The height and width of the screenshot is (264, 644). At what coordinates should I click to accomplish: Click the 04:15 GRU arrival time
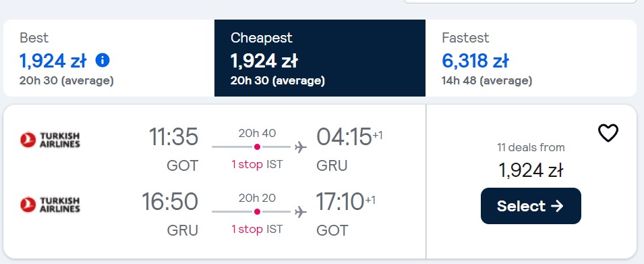pyautogui.click(x=344, y=137)
